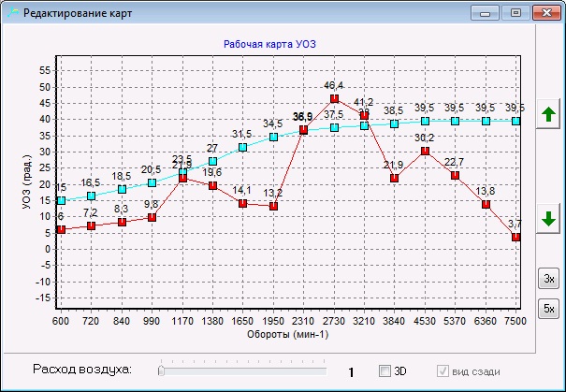Viewport: 566px width, 392px height.
Task: Select the cyan point labeled 15
Action: [61, 200]
